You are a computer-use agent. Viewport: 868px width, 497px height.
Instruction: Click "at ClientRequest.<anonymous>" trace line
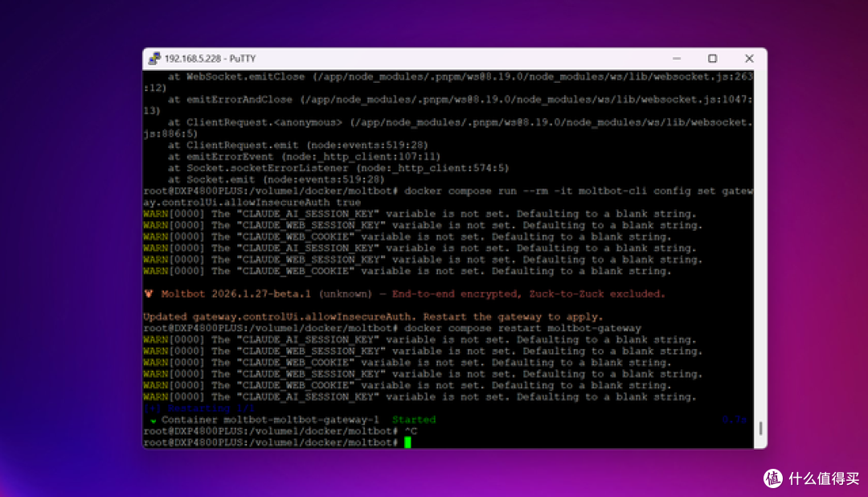pos(461,122)
